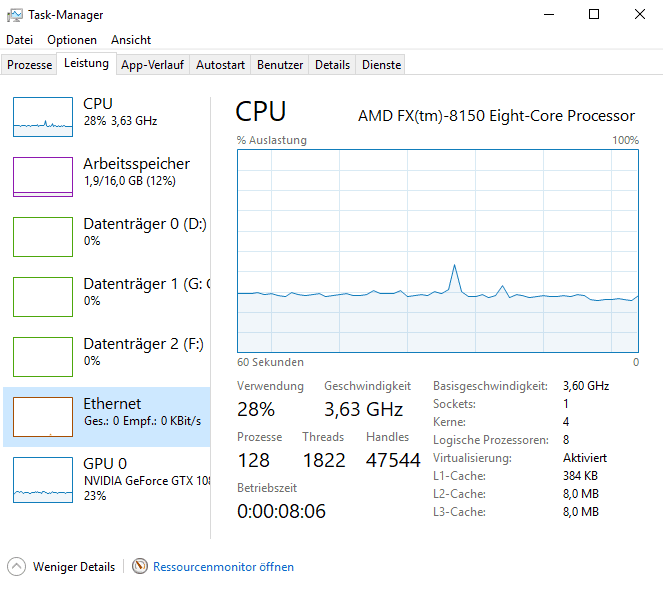
Task: Select Datenträger 1 (G:) disk graph
Action: point(43,297)
